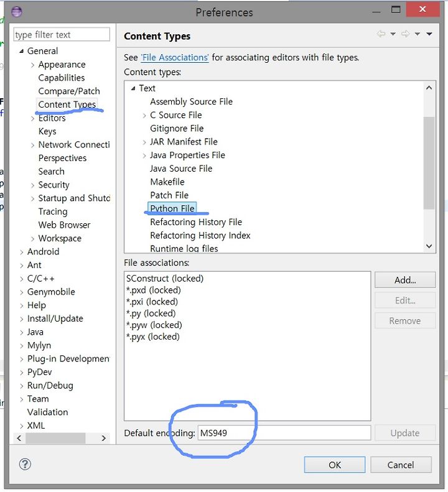Confirm with the OK button
Screen dimensions: 448x492
(x=335, y=465)
